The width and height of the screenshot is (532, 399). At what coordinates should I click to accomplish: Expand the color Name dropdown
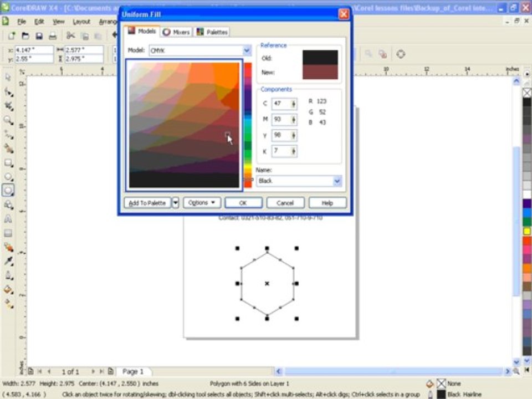click(x=337, y=181)
